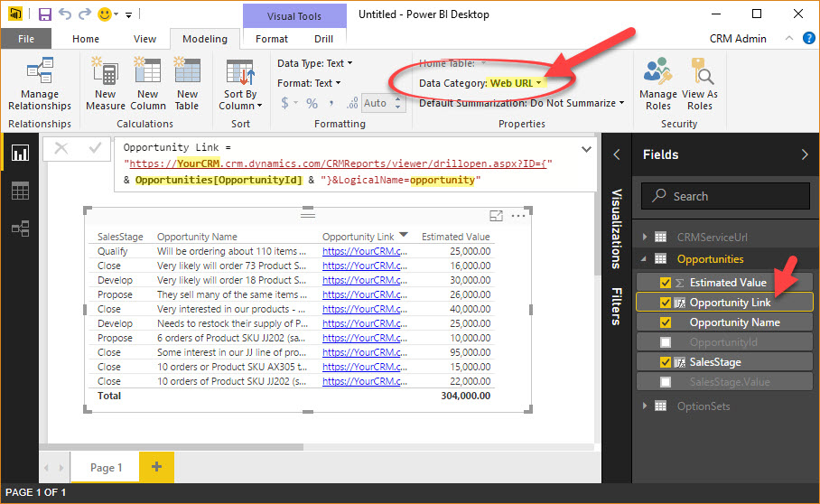The image size is (820, 504).
Task: Expand the formula bar with chevron
Action: point(586,149)
